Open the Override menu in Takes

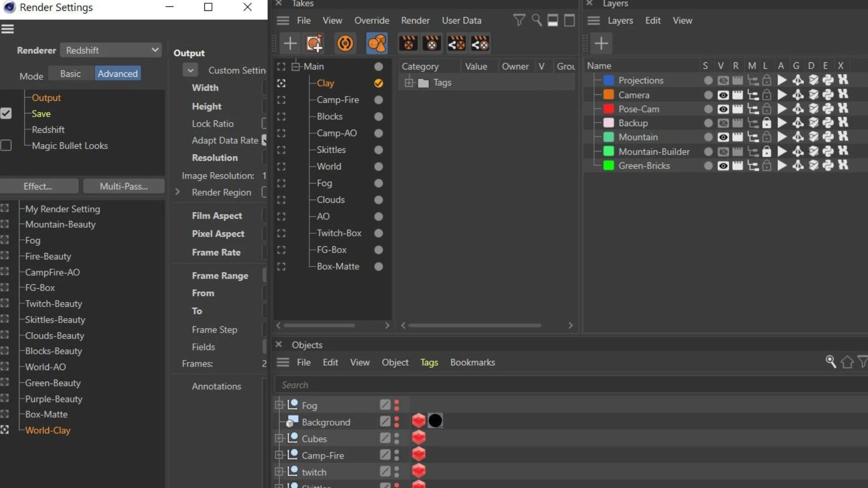click(x=371, y=20)
